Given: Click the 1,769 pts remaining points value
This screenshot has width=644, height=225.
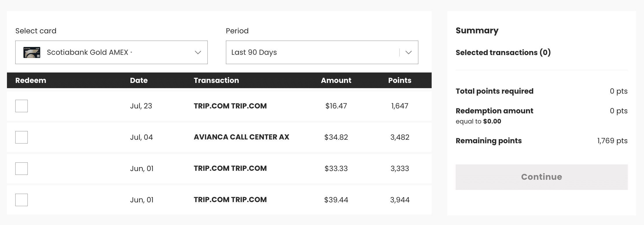Looking at the screenshot, I should [612, 141].
